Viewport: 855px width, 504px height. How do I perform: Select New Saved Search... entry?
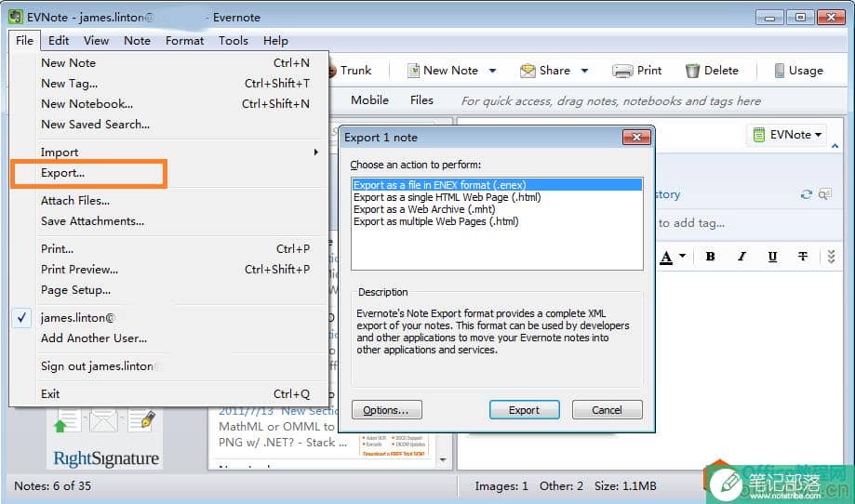[169, 125]
